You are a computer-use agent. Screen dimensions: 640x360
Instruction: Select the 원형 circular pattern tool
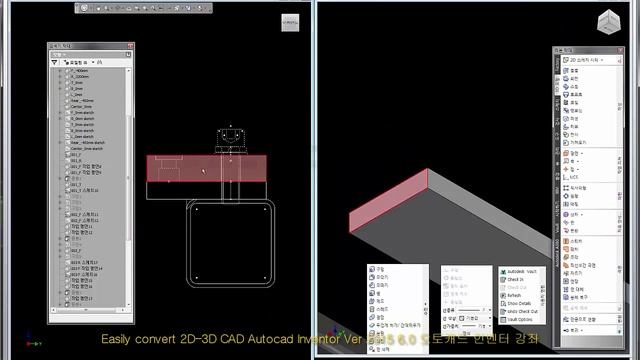point(571,196)
